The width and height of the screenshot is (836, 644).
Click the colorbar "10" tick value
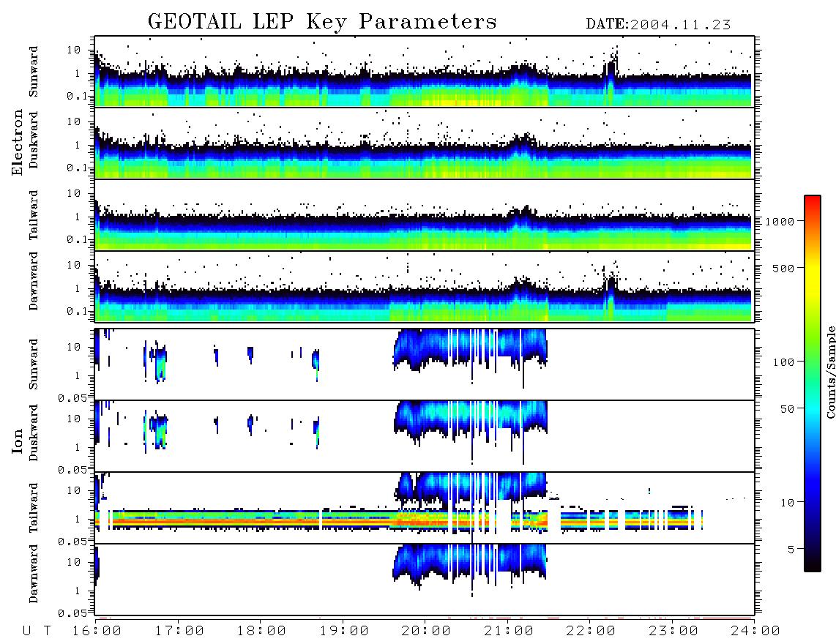(788, 503)
